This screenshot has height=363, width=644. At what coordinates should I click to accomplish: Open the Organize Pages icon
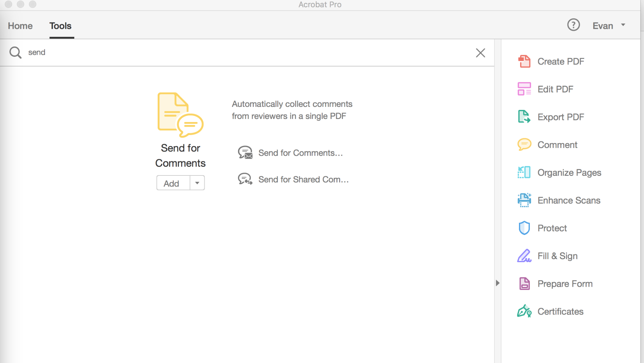(524, 172)
